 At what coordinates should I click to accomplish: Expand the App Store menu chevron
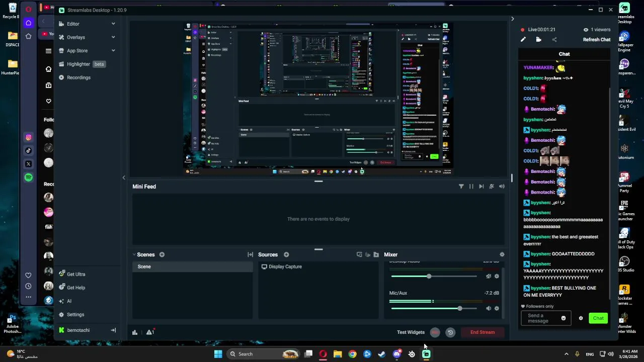click(113, 51)
